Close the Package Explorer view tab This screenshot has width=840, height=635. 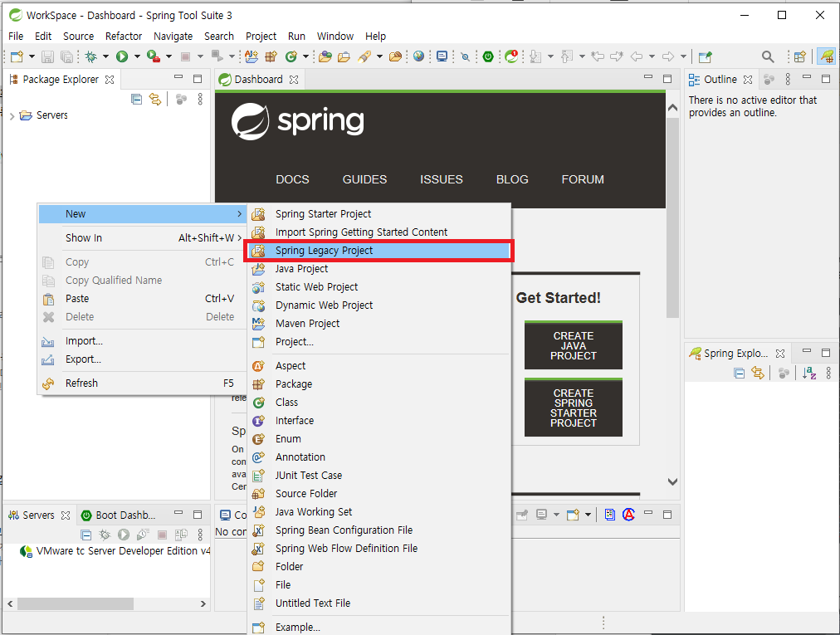(110, 80)
